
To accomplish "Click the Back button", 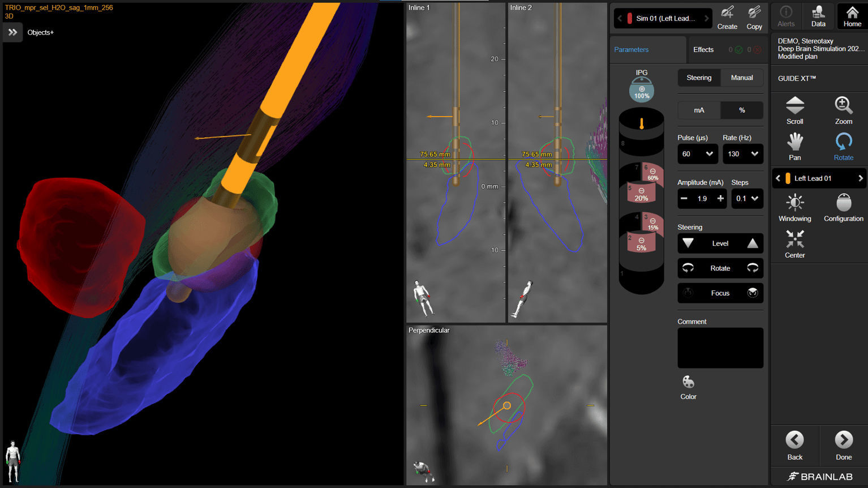I will (x=794, y=446).
